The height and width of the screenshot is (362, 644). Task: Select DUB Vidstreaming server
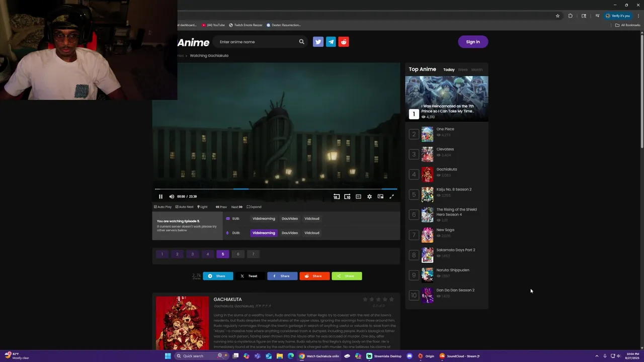[264, 233]
